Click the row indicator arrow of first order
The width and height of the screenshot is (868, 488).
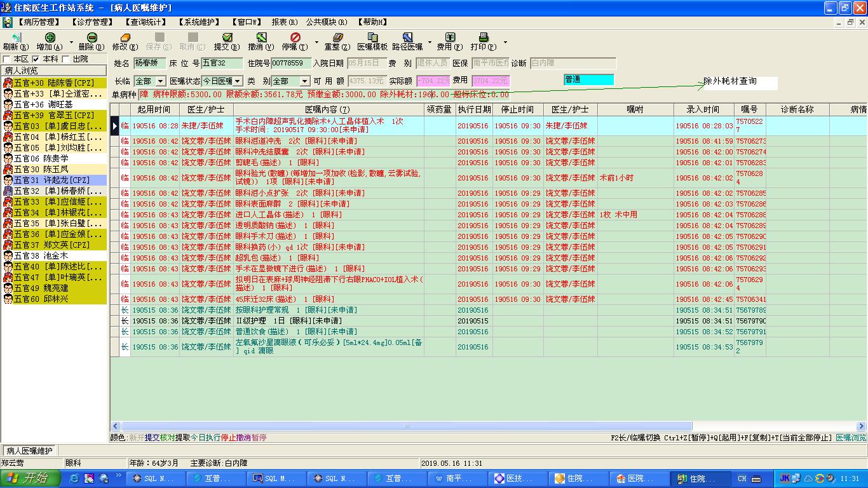tap(115, 126)
